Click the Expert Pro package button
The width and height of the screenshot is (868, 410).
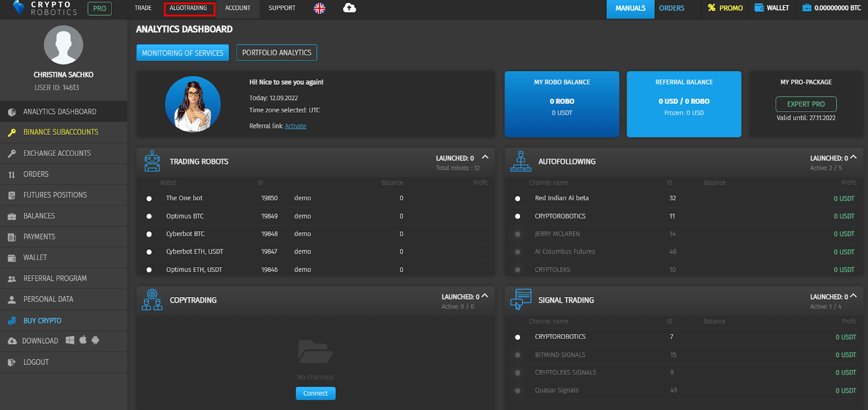(806, 104)
